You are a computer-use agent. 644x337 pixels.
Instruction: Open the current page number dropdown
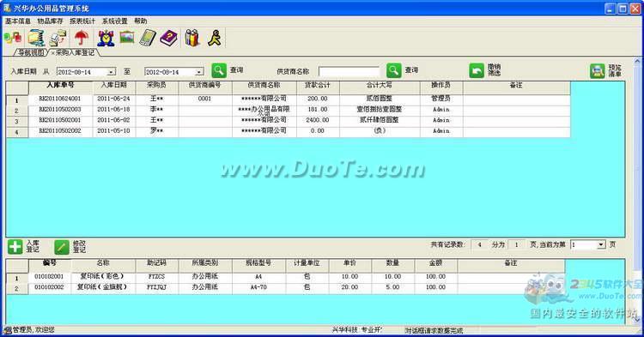click(601, 244)
